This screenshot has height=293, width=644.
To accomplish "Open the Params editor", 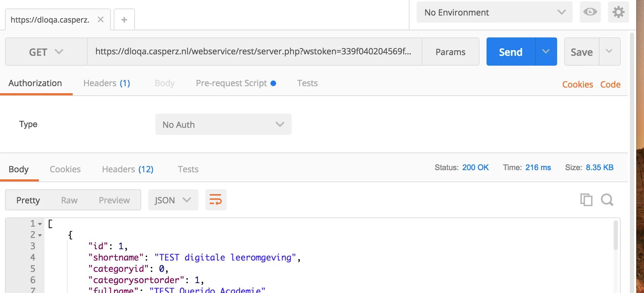I will (450, 52).
